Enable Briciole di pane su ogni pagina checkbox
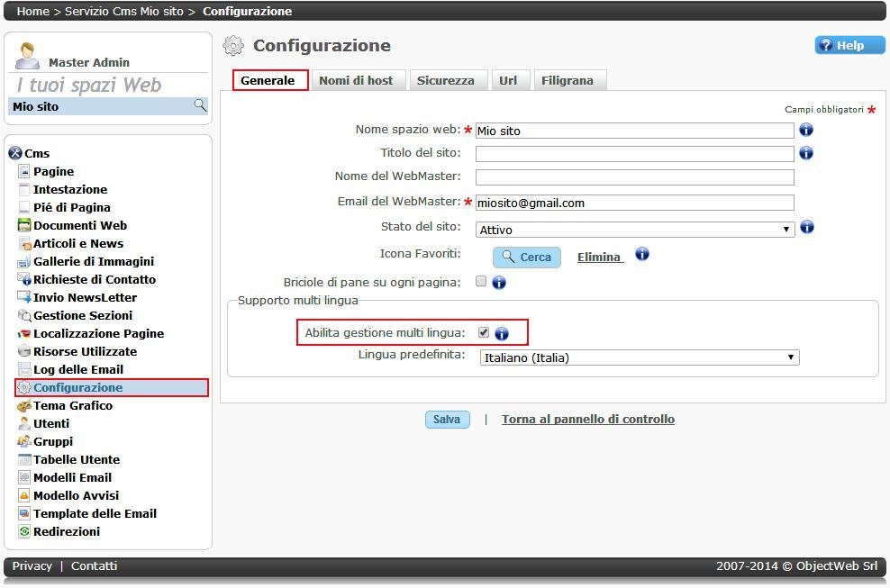The width and height of the screenshot is (890, 588). pos(481,281)
